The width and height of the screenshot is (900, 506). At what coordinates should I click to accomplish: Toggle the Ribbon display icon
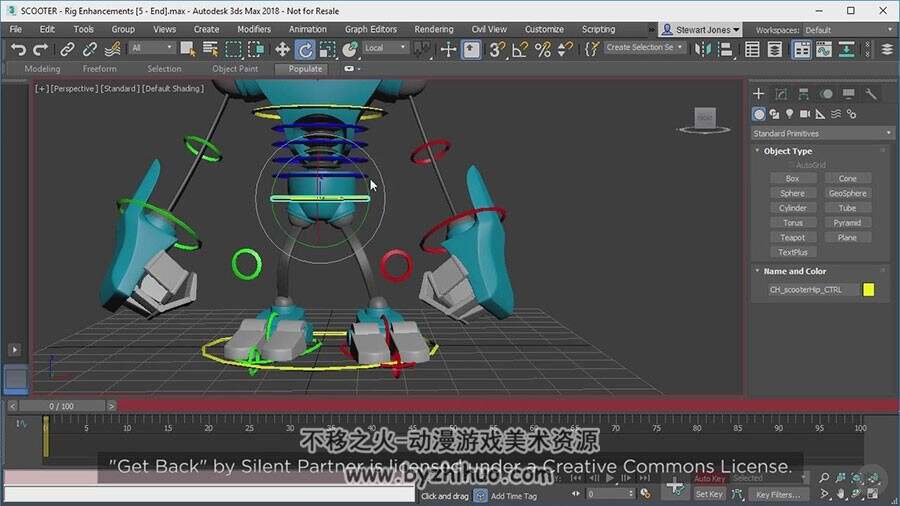(x=801, y=50)
